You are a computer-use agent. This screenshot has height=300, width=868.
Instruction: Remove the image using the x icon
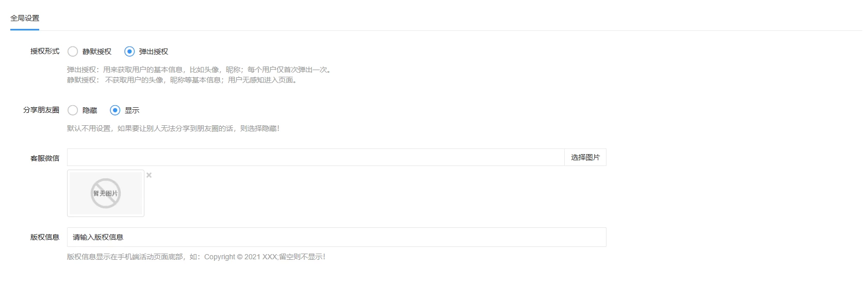click(149, 175)
